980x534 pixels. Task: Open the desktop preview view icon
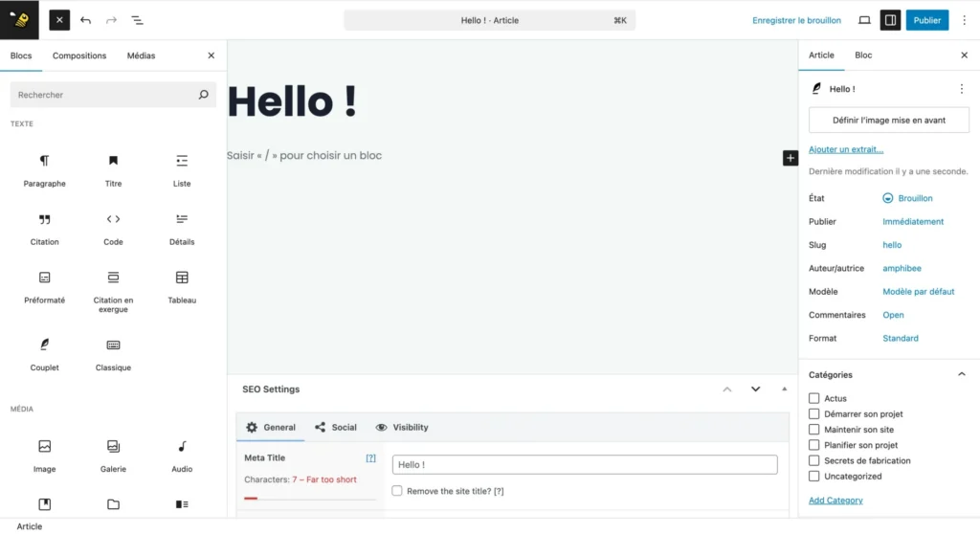point(864,20)
